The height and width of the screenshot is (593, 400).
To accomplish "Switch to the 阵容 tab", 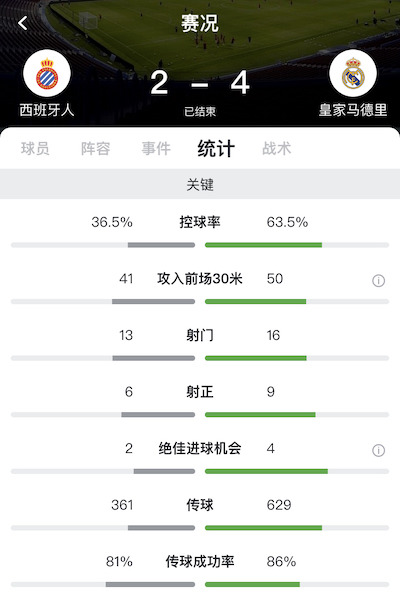I will point(96,148).
